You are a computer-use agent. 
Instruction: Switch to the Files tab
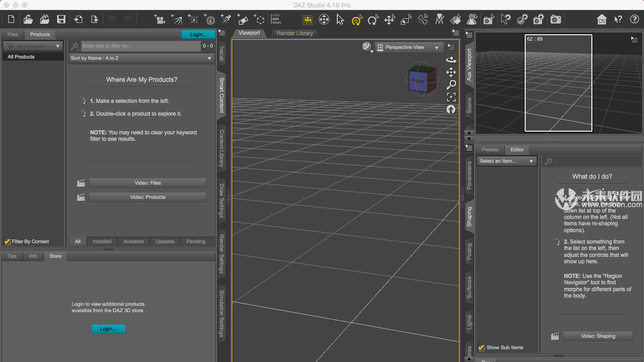click(13, 34)
